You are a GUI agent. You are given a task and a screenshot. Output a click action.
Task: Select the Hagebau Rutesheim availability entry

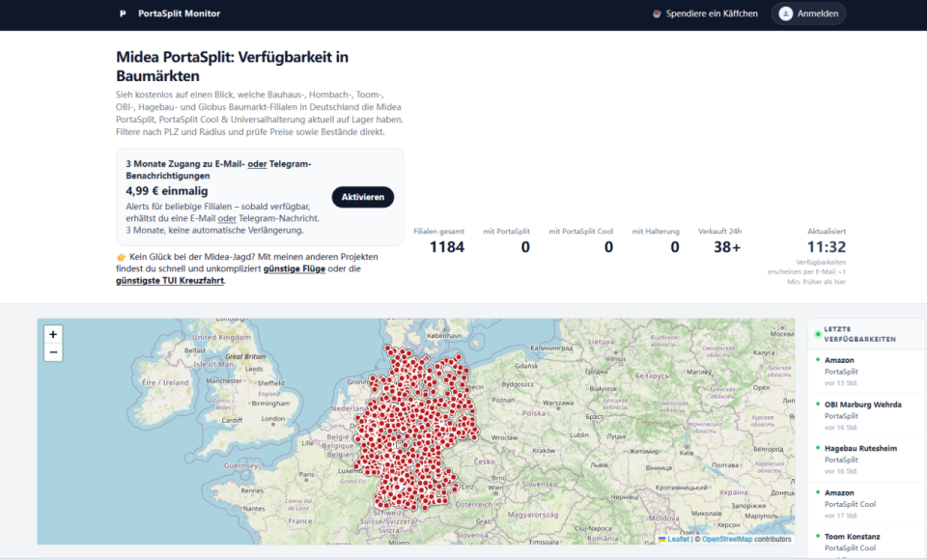[x=865, y=460]
